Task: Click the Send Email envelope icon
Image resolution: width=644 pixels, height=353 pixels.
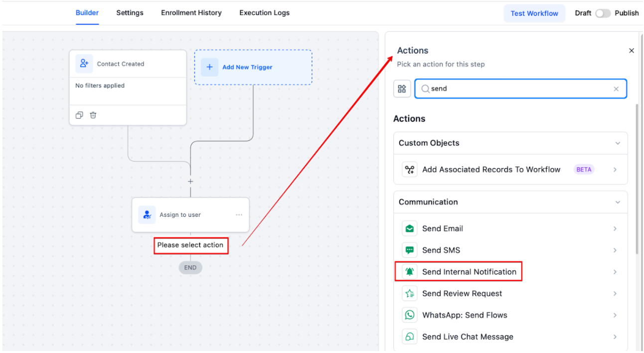Action: tap(410, 229)
